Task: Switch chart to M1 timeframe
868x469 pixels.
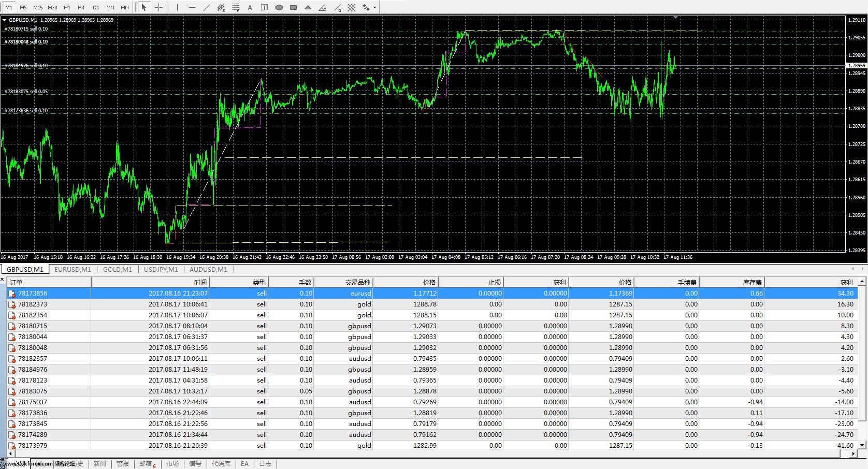Action: pos(9,7)
